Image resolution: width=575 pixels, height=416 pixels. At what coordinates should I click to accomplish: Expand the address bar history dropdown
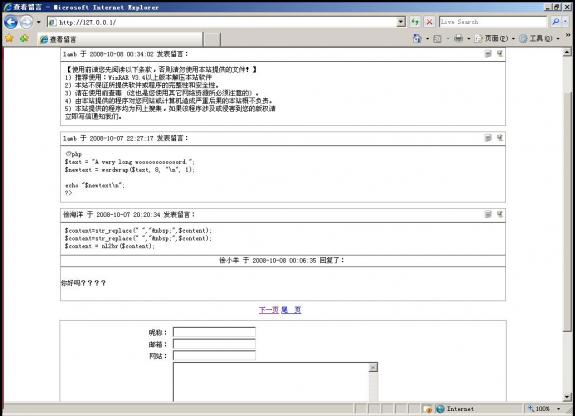click(401, 22)
